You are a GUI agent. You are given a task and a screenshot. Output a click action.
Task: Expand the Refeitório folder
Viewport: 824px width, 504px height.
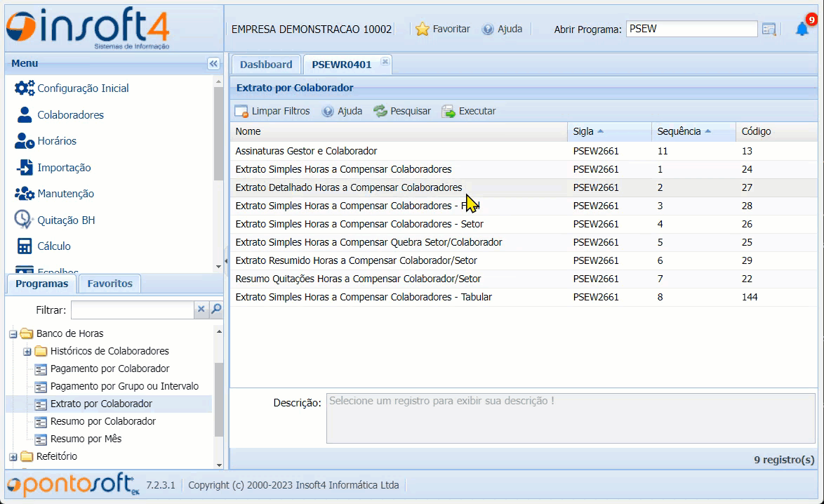pos(13,457)
